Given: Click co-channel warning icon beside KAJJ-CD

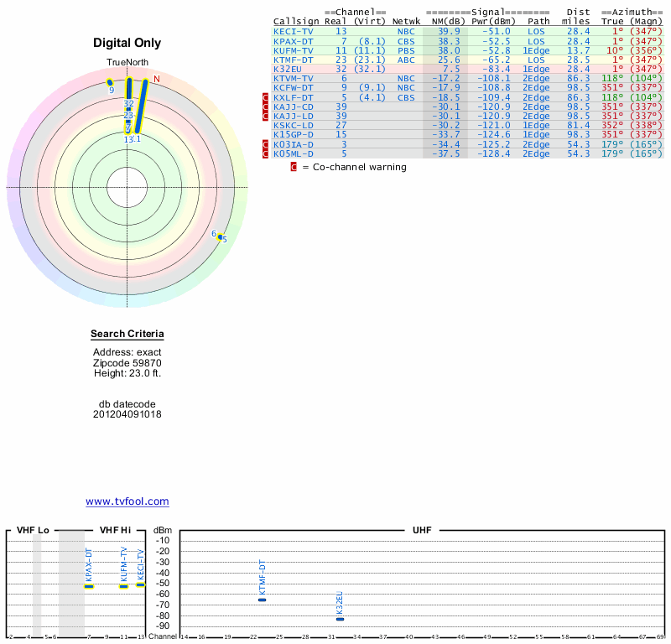Looking at the screenshot, I should pos(267,106).
